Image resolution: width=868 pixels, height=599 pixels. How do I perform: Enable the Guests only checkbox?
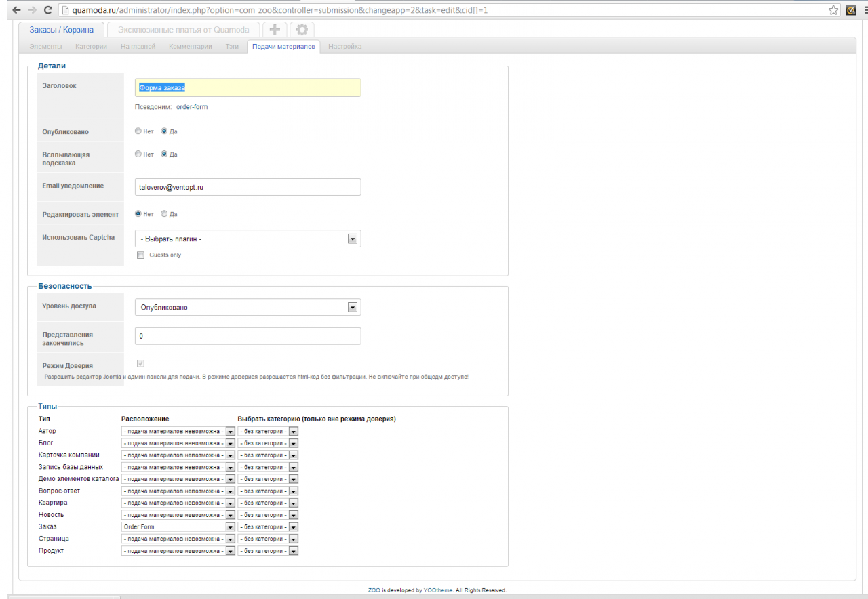[x=141, y=255]
